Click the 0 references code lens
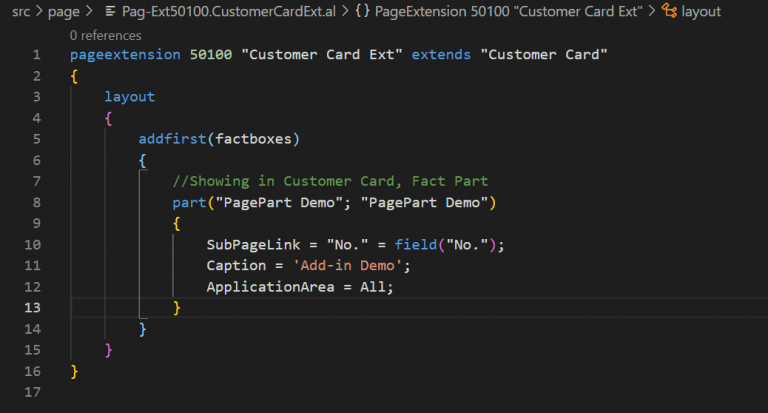Image resolution: width=768 pixels, height=413 pixels. click(x=105, y=35)
